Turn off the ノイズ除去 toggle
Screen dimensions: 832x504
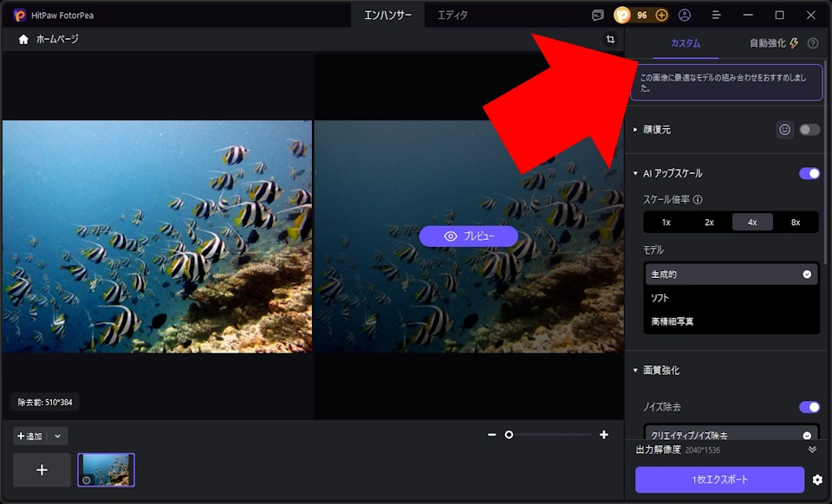tap(809, 407)
